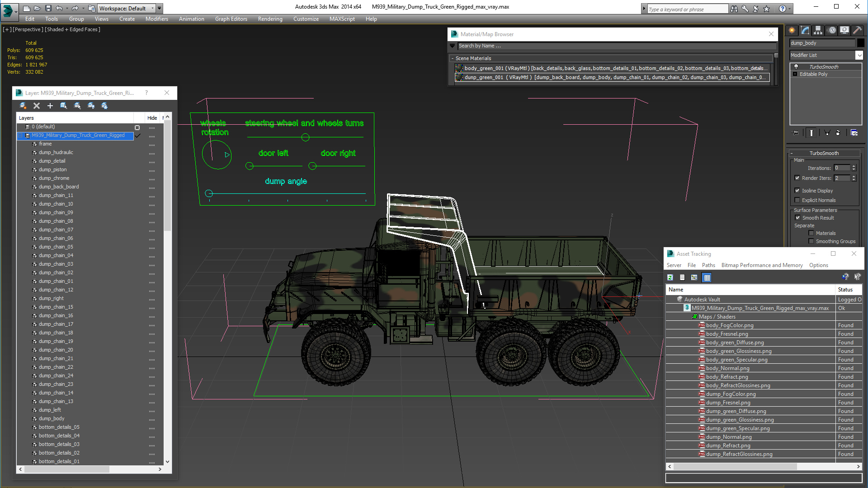868x488 pixels.
Task: Create new layer in Layer dialog
Action: [23, 106]
